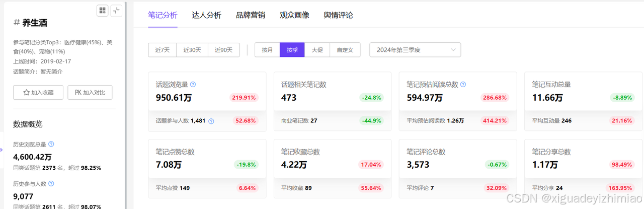Switch to 达人分析 tab
Screen dimensions: 644x209
(206, 15)
